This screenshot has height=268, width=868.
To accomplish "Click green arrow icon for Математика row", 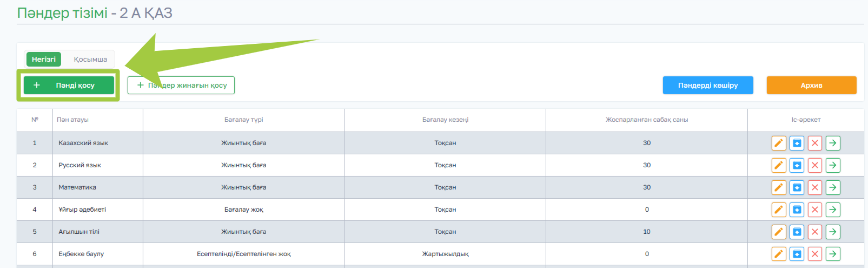I will click(833, 187).
